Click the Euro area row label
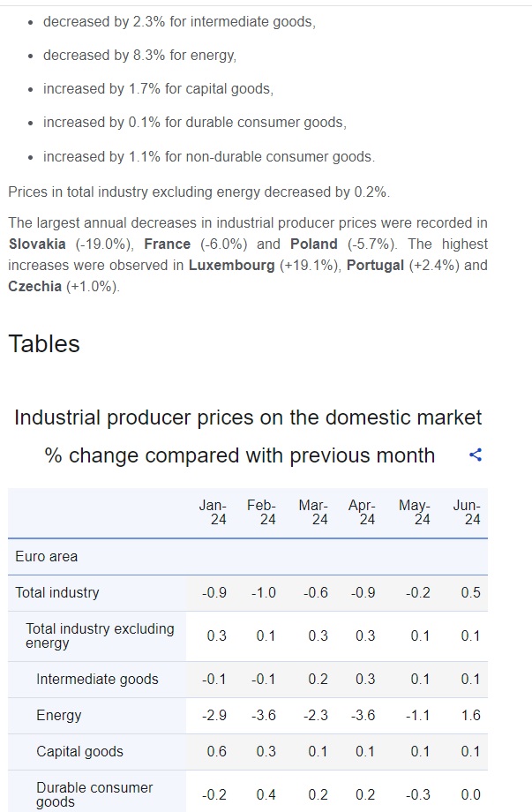Screen dimensions: 532x812 (47, 557)
